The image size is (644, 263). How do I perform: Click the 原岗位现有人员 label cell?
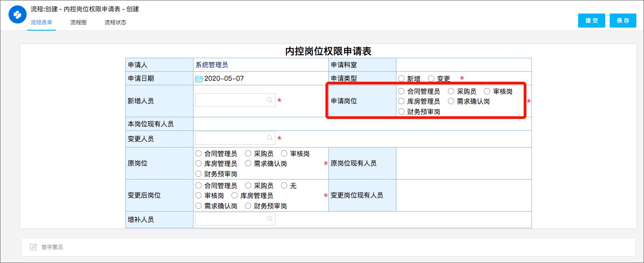(363, 163)
